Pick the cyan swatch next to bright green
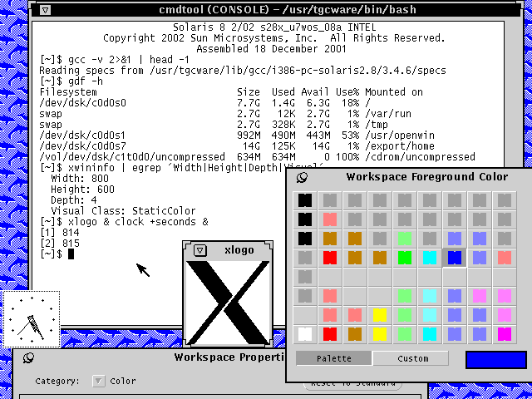This screenshot has height=399, width=532. 430,258
